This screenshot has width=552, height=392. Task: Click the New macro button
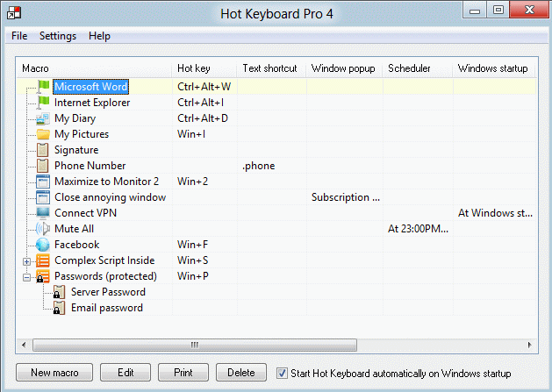pos(54,373)
